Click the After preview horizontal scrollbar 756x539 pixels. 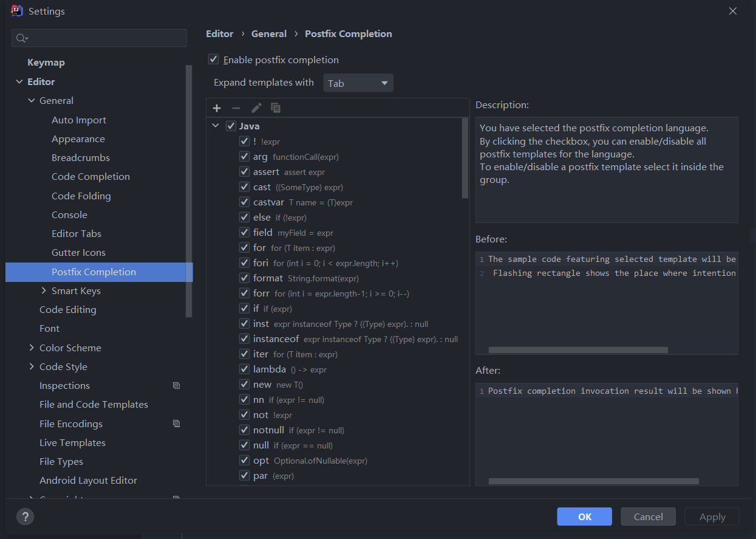point(594,481)
